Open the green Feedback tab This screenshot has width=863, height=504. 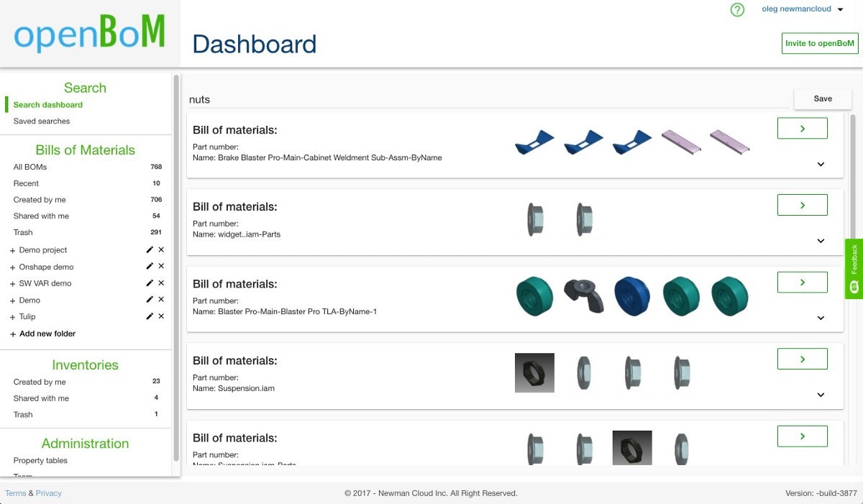pyautogui.click(x=854, y=268)
